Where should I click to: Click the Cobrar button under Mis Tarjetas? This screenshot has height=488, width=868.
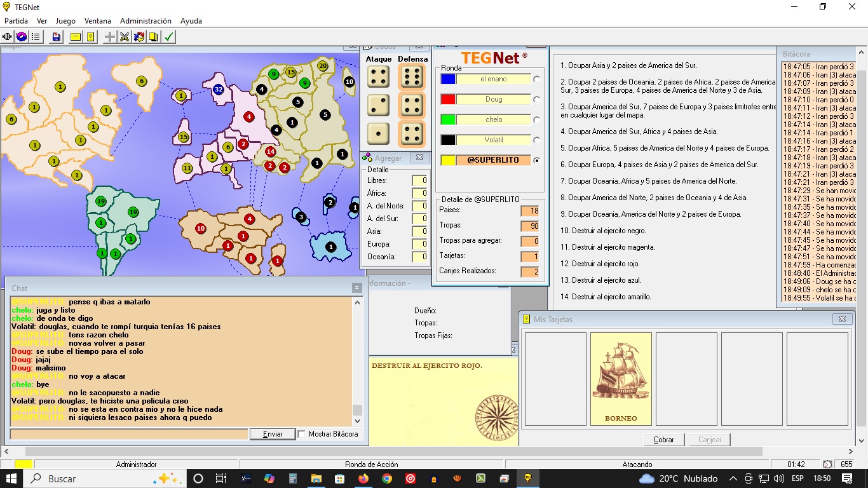point(663,440)
